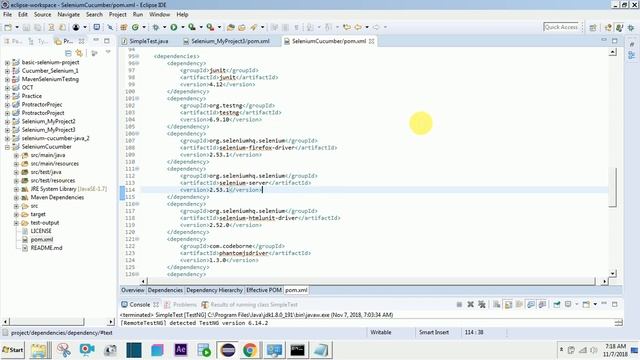640x360 pixels.
Task: Expand the src/main/java folder
Action: coord(16,156)
